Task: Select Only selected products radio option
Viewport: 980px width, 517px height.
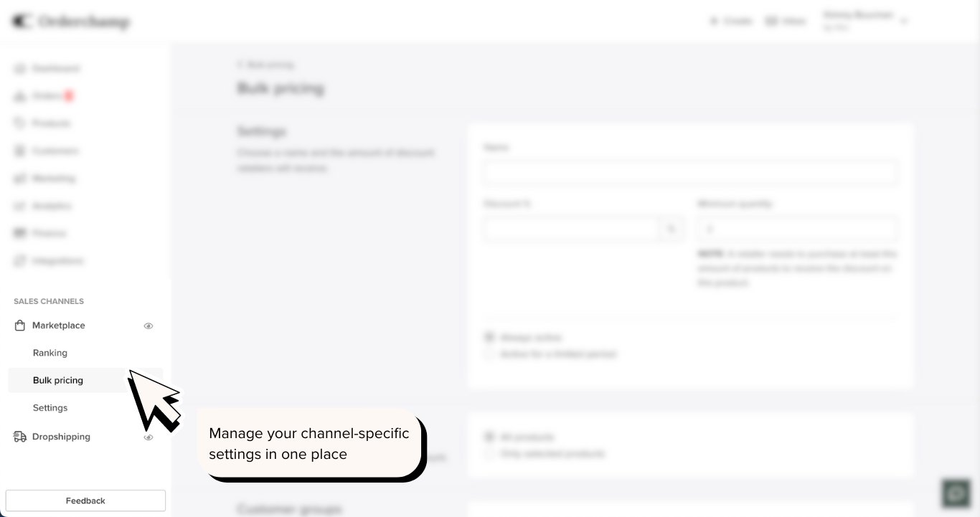Action: point(489,454)
